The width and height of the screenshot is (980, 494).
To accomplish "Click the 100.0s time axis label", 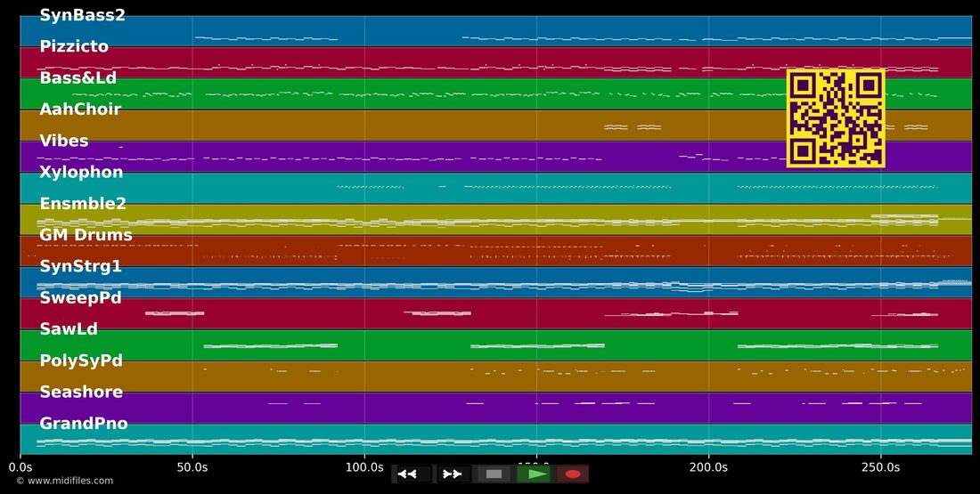I will point(364,466).
